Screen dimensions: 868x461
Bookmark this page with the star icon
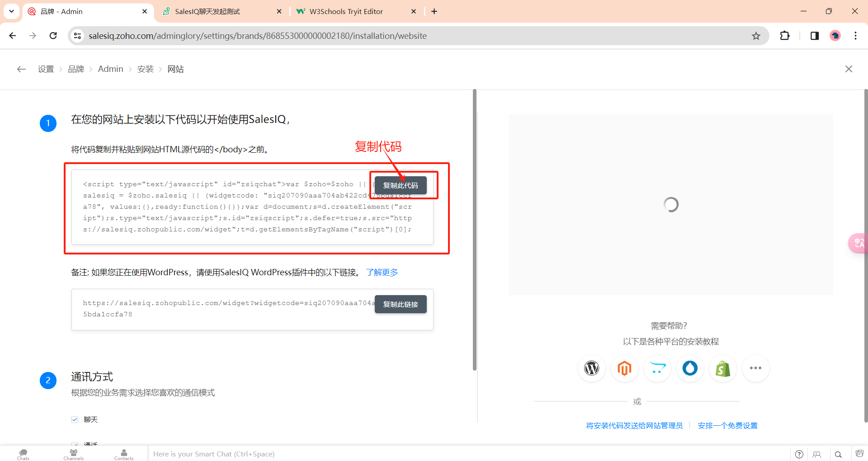pos(756,36)
